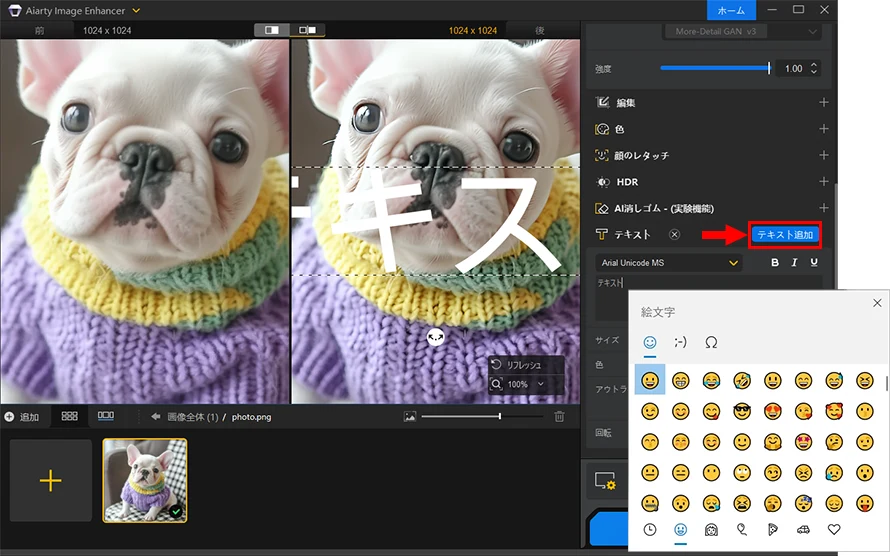Click the text input box containing テキスト
The image size is (890, 556).
708,297
